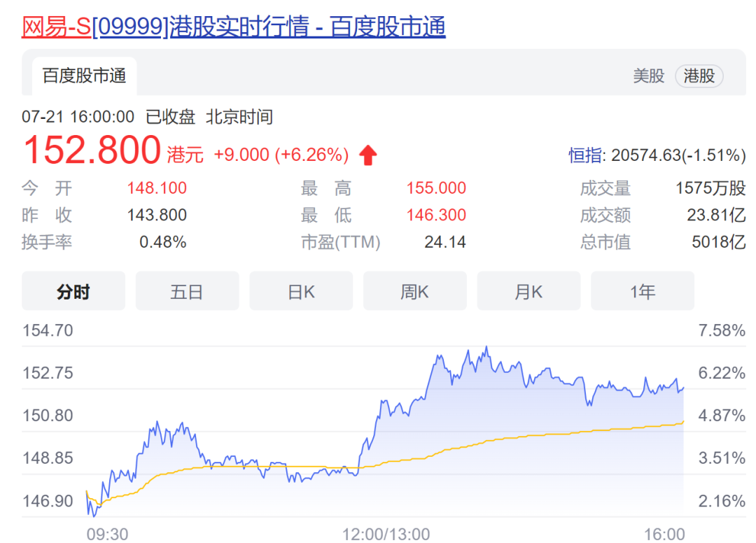The height and width of the screenshot is (543, 756).
Task: Open the 恒指 index quote link
Action: [584, 155]
